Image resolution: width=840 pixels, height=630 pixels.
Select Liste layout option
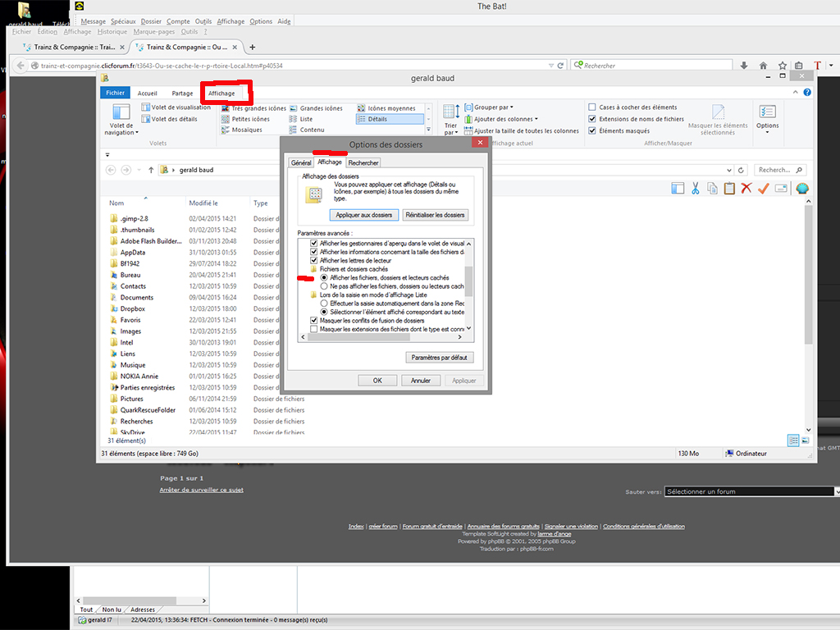coord(300,119)
